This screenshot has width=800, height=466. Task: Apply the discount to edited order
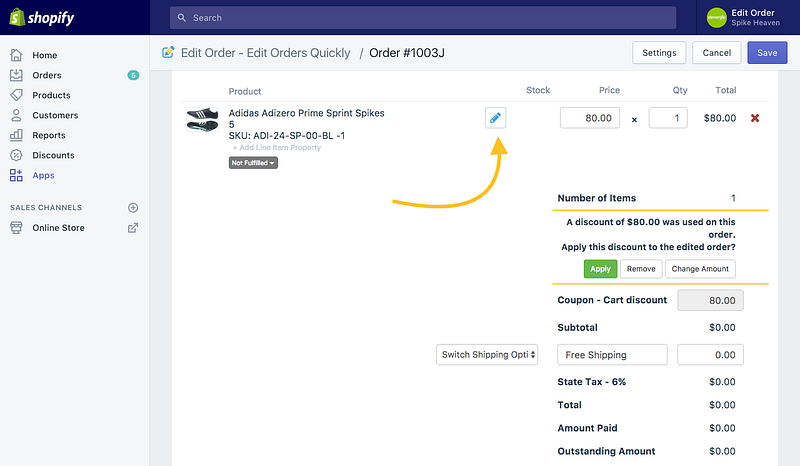point(600,269)
